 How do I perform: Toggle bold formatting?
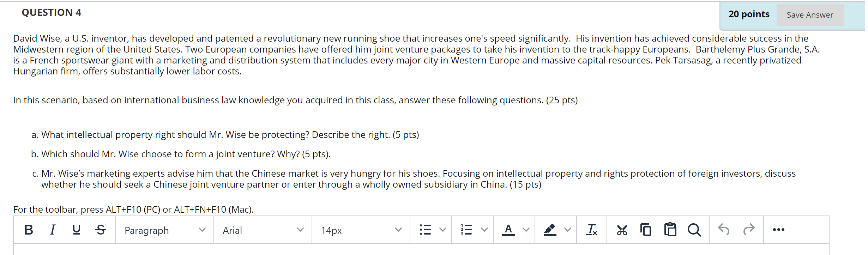(29, 230)
